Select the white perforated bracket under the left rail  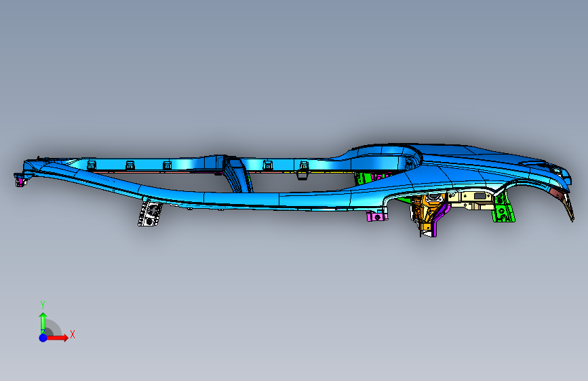coord(150,214)
